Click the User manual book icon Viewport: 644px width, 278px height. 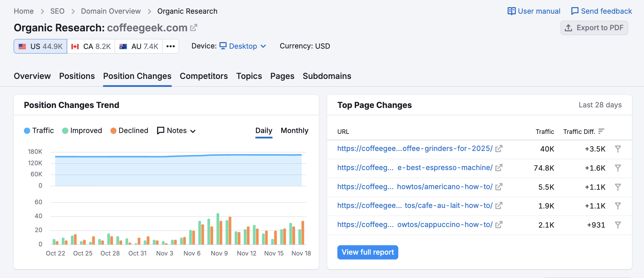(x=511, y=11)
